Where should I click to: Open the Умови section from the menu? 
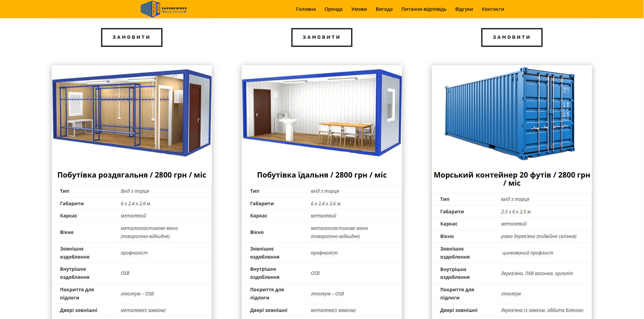[x=359, y=9]
